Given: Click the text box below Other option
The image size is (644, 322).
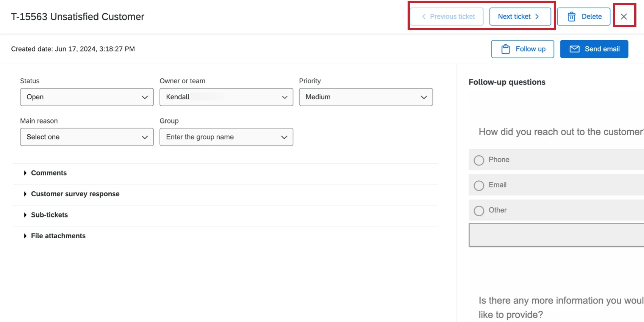Looking at the screenshot, I should pyautogui.click(x=556, y=235).
